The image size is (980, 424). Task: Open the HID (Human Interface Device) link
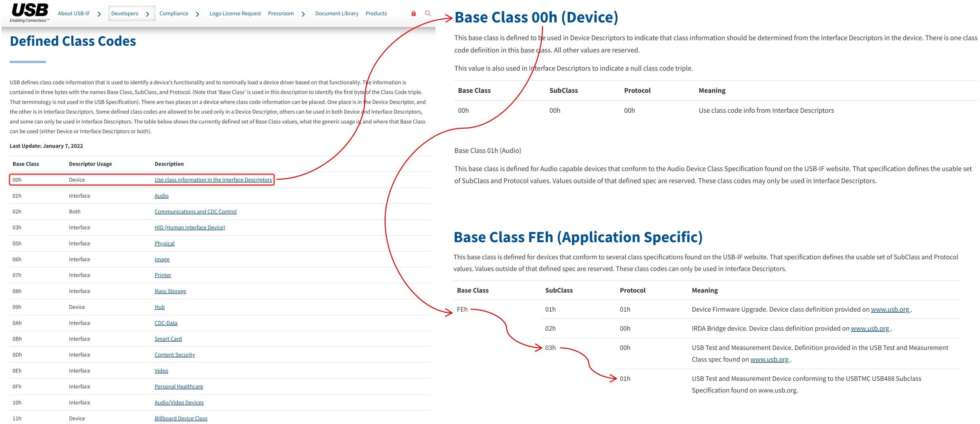point(190,228)
